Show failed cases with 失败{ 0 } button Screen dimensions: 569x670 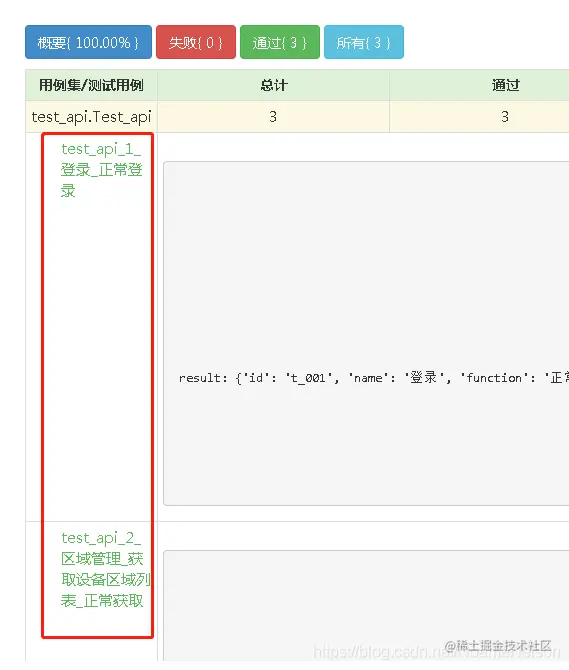pyautogui.click(x=196, y=42)
